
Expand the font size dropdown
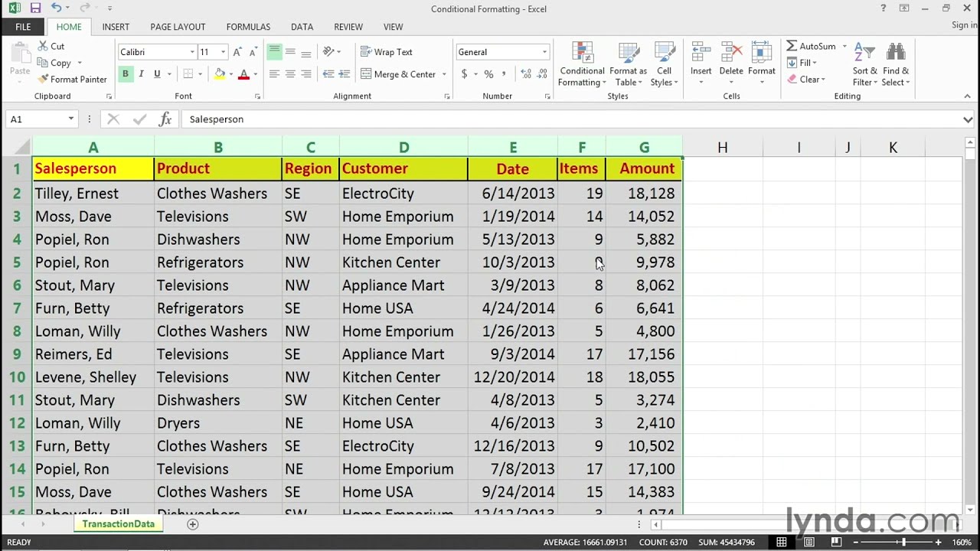point(223,52)
